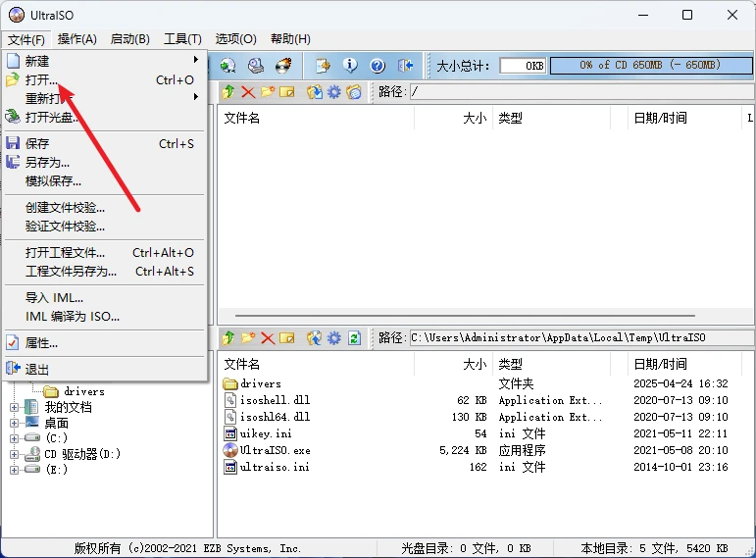Viewport: 756px width, 558px height.
Task: Choose 模拟保存... menu entry
Action: point(105,181)
